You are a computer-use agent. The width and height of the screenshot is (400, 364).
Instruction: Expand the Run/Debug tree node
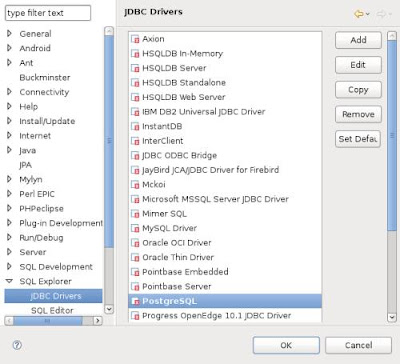coord(9,237)
